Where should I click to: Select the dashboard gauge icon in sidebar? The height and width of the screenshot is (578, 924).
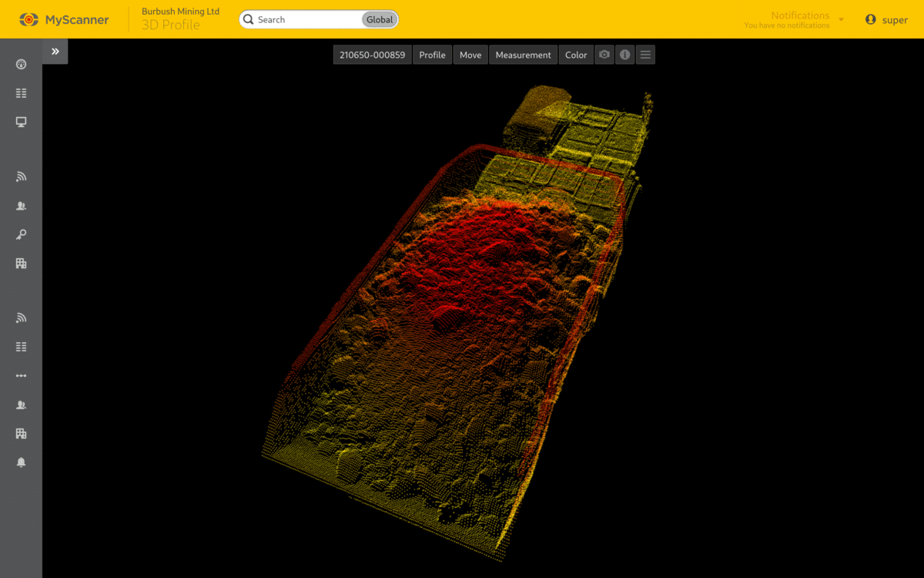point(21,64)
